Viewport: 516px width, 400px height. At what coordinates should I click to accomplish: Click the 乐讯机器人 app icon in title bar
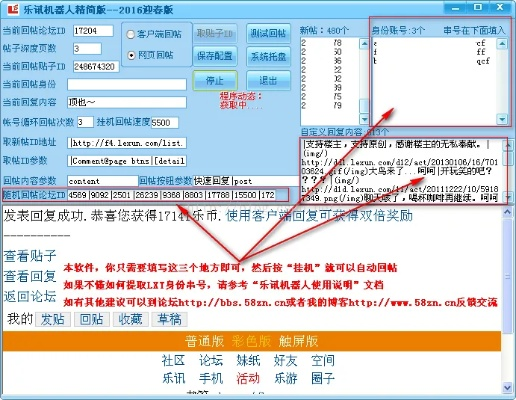click(x=13, y=9)
